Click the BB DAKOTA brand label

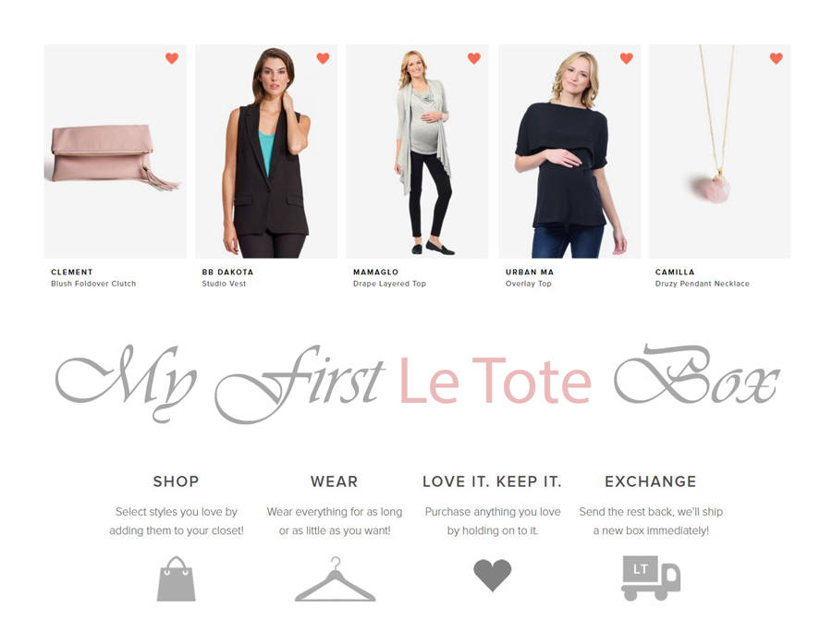[x=227, y=273]
